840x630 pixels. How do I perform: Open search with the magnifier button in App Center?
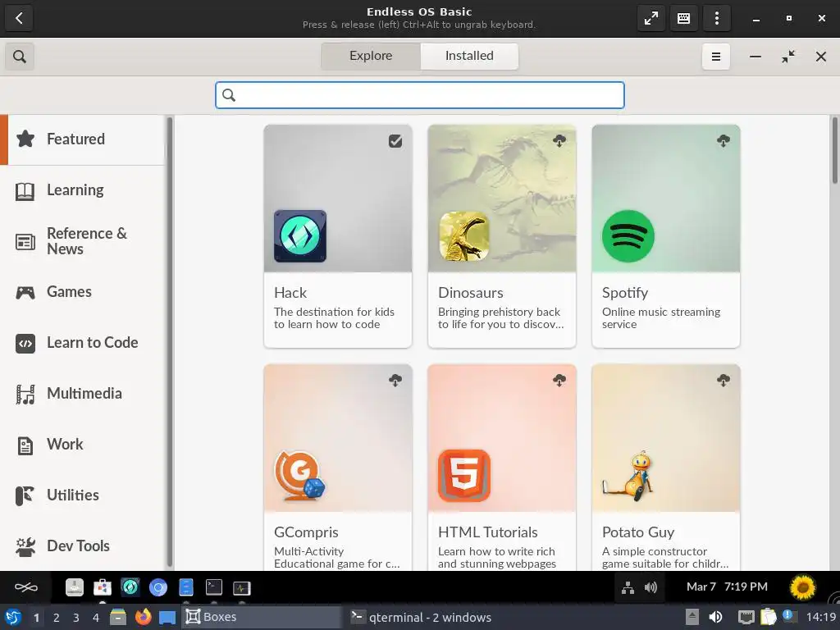[x=20, y=57]
